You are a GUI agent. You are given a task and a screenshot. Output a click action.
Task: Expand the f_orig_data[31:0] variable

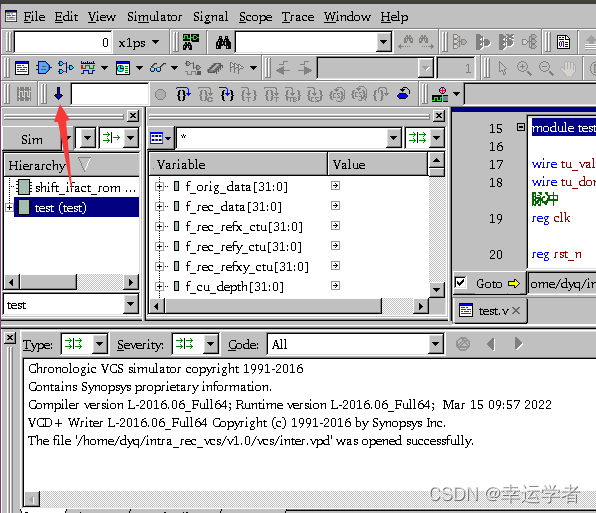click(x=159, y=186)
